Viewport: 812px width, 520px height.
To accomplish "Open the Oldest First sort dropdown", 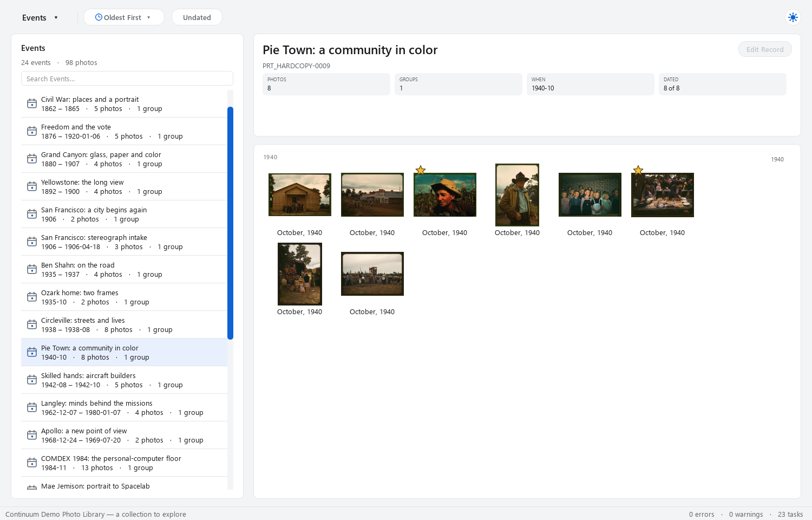I will point(124,17).
